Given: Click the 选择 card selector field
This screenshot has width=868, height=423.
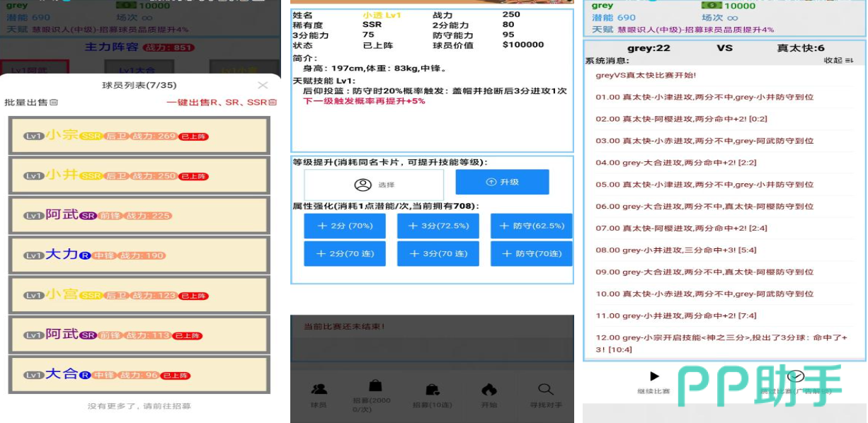Looking at the screenshot, I should (x=374, y=185).
